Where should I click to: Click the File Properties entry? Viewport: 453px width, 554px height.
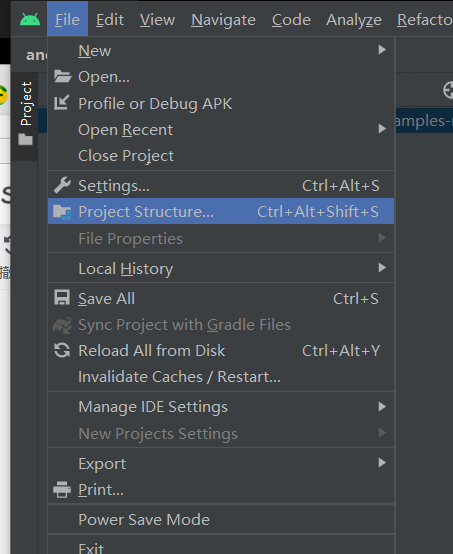click(x=221, y=238)
